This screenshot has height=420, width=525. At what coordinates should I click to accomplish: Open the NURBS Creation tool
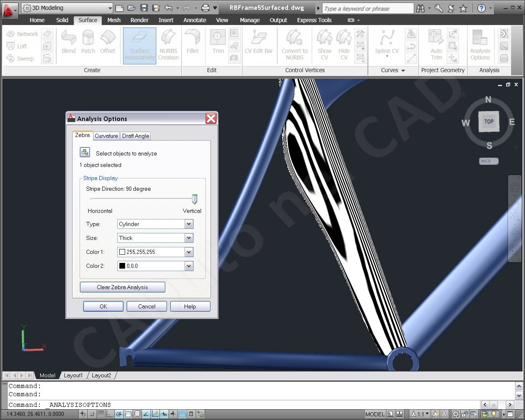[x=169, y=45]
